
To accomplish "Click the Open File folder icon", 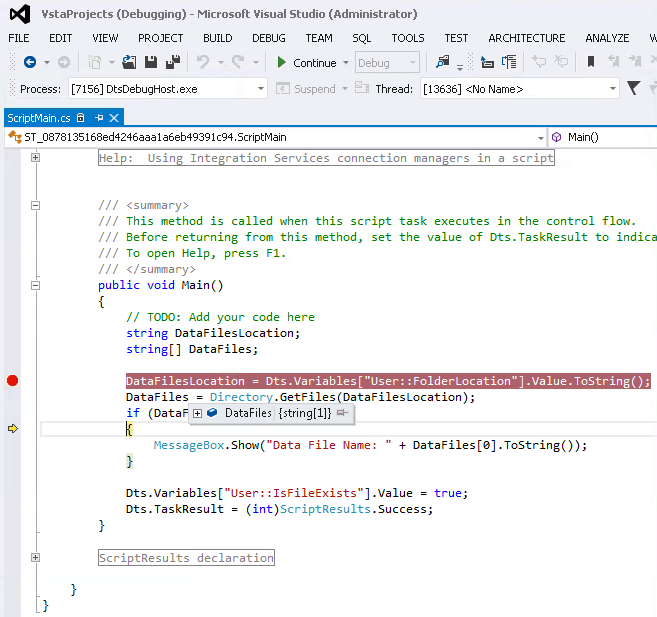I will 129,62.
